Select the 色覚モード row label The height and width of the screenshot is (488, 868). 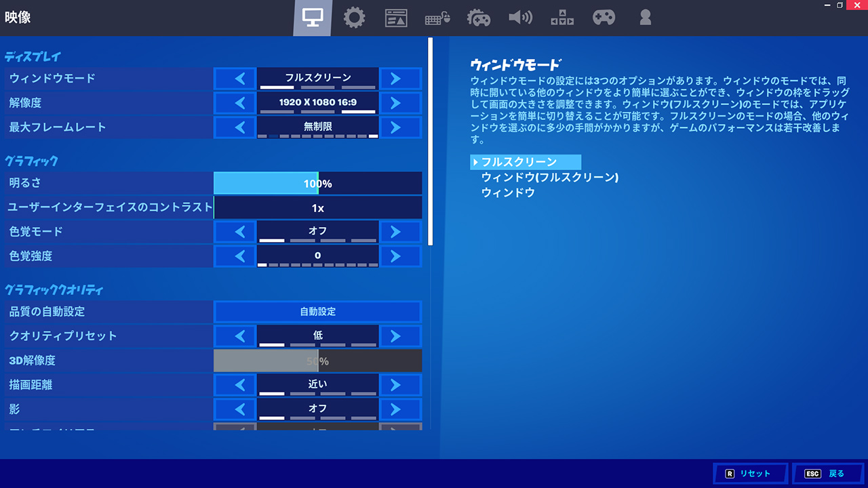[x=36, y=232]
